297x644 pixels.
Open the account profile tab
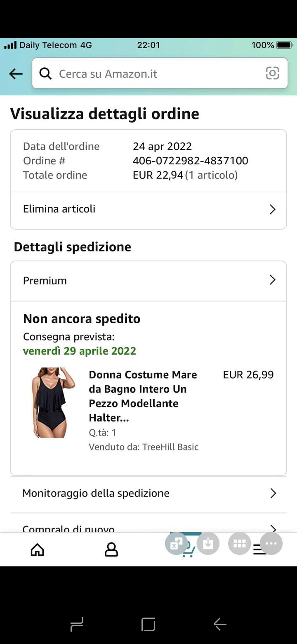pyautogui.click(x=111, y=549)
